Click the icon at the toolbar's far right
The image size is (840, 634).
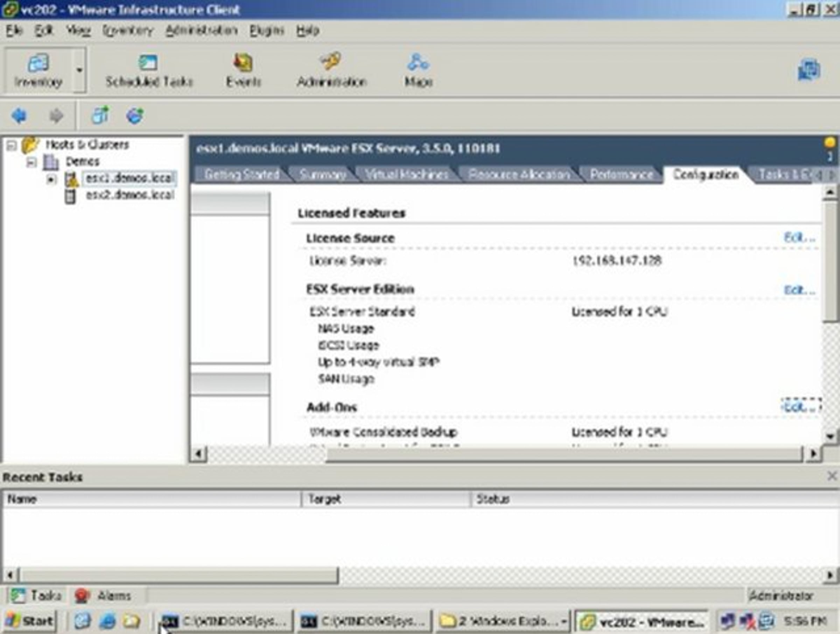[809, 70]
